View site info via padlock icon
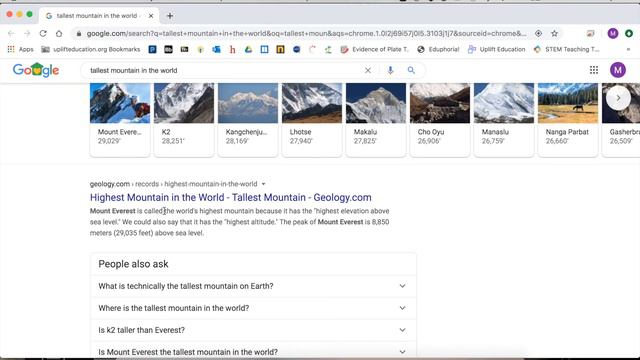Screen dimensions: 640x360 tap(79, 33)
